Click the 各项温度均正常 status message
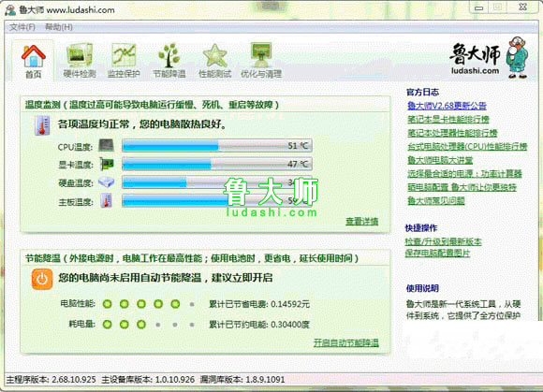The image size is (543, 392). coord(142,123)
